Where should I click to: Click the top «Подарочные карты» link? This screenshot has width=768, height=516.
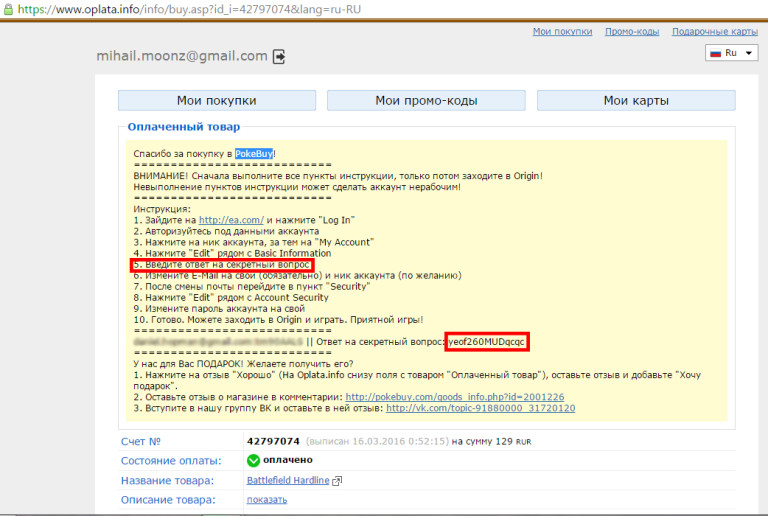tap(715, 32)
